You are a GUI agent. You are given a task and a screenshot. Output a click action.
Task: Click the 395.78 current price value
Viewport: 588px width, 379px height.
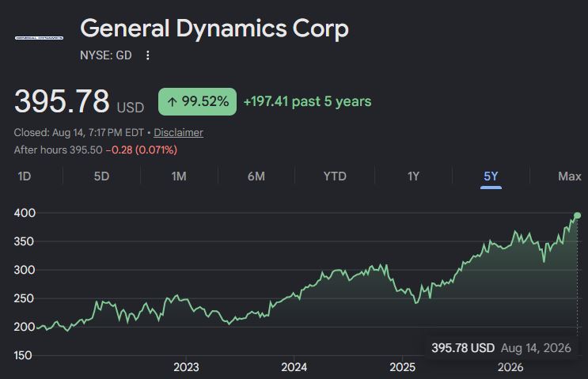tap(62, 101)
